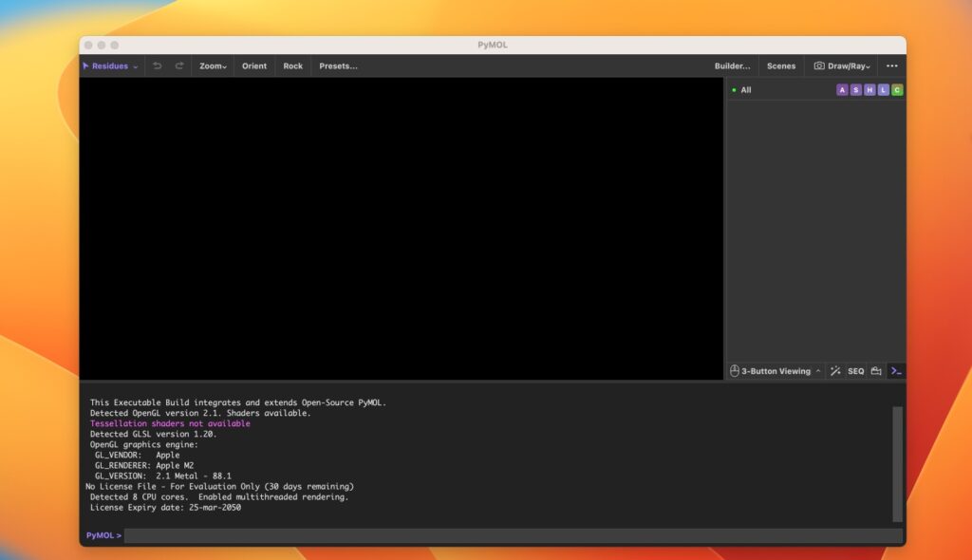
Task: Open the Presets menu
Action: click(x=337, y=65)
